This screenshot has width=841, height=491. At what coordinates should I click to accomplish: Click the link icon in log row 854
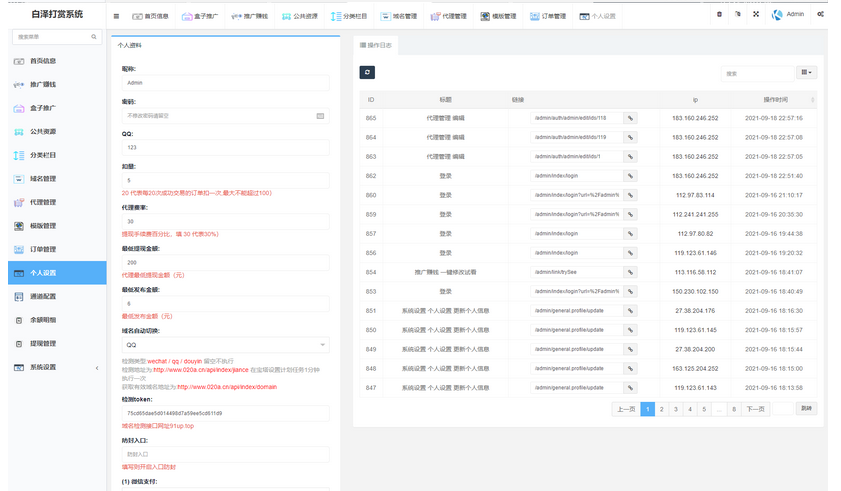630,273
